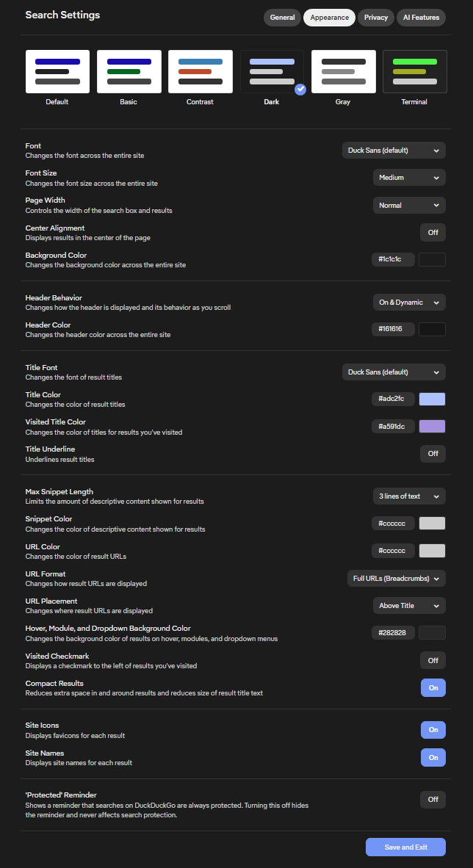Viewport: 473px width, 868px height.
Task: Open the AI Features tab
Action: (422, 18)
